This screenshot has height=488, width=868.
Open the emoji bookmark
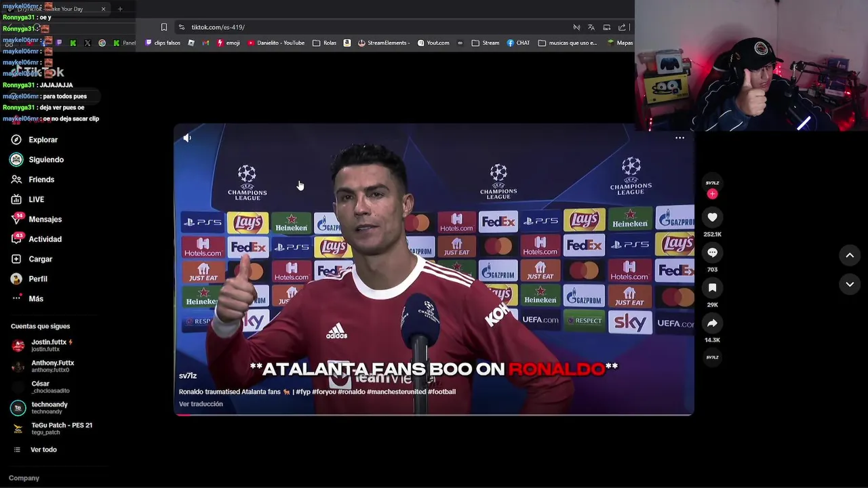[228, 43]
